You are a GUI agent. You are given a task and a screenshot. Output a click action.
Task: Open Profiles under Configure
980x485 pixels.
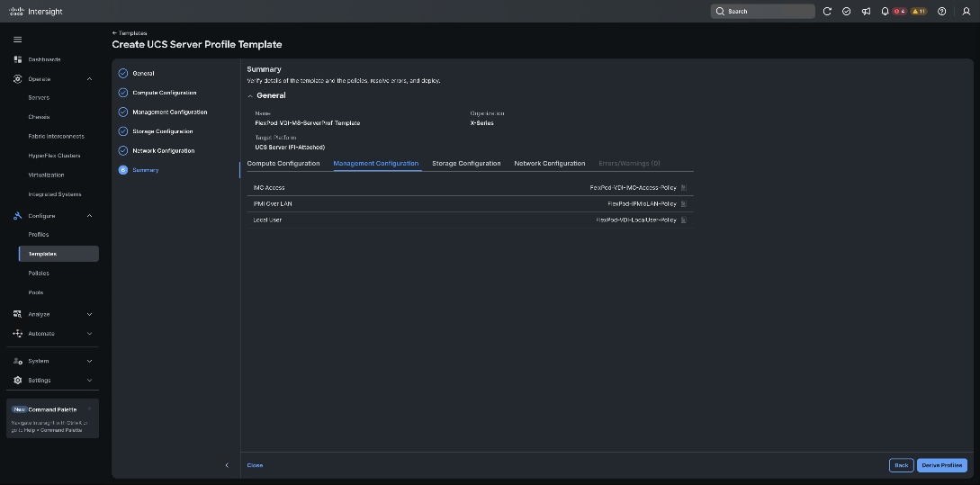coord(38,234)
